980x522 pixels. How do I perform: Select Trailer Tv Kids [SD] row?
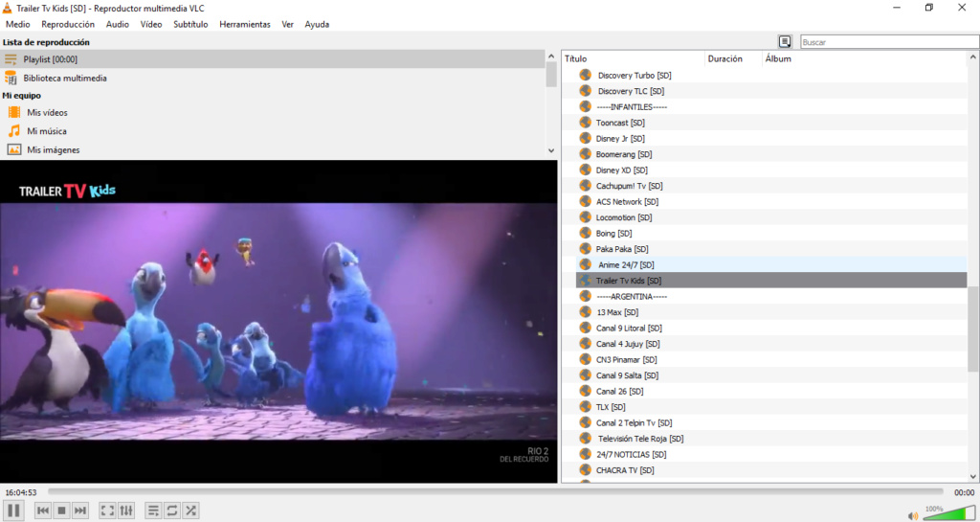pos(771,281)
